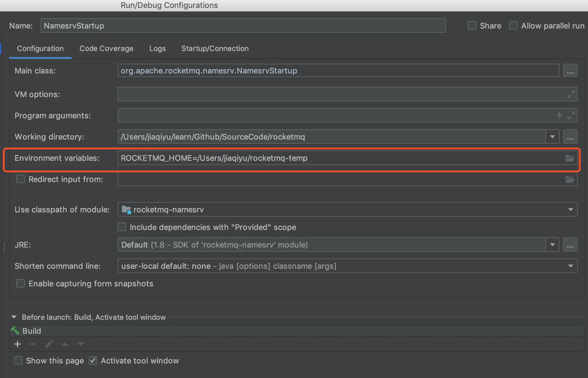Open Working directory history dropdown
588x378 pixels.
552,137
